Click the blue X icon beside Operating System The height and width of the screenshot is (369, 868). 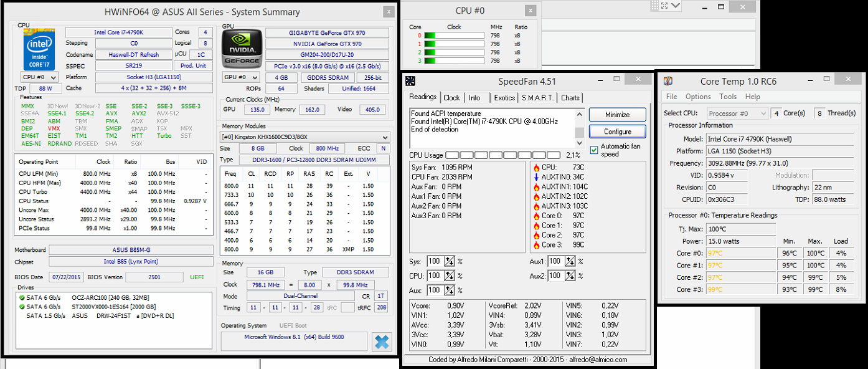click(382, 342)
